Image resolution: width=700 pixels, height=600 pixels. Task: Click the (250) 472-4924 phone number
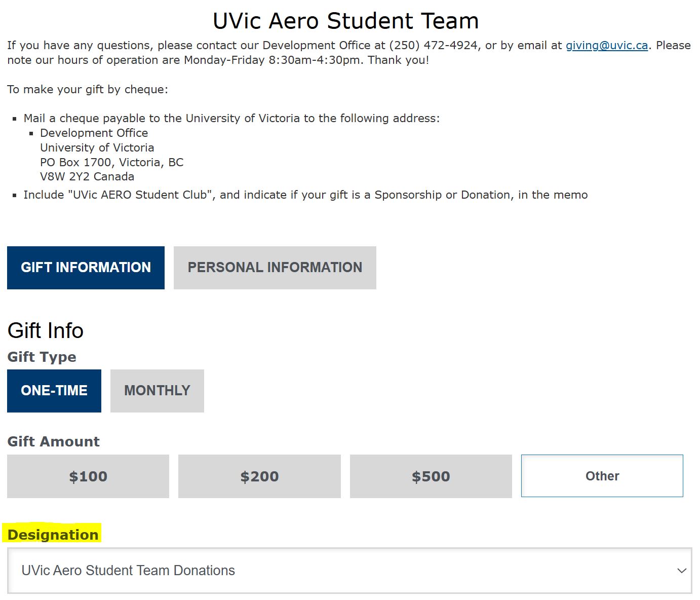433,46
